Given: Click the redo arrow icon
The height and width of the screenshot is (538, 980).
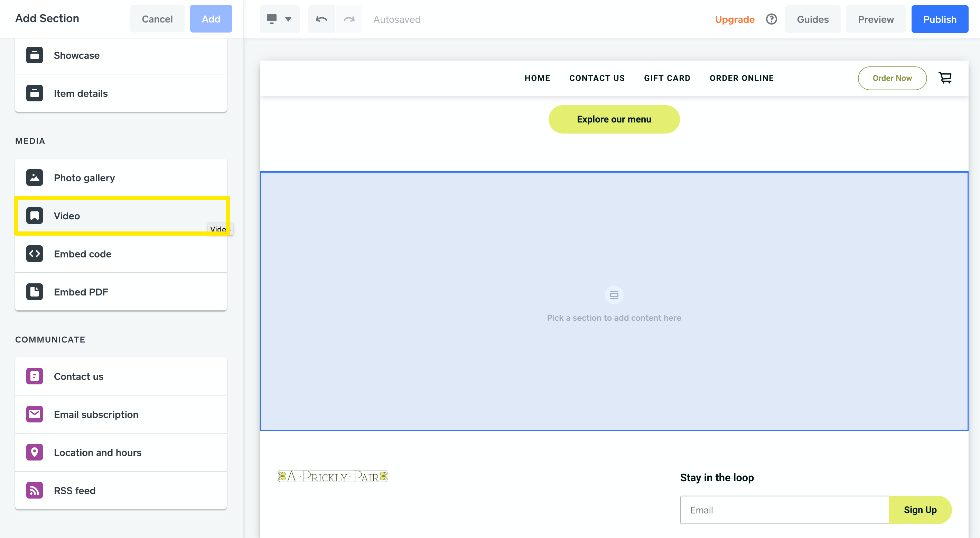Looking at the screenshot, I should (x=349, y=19).
